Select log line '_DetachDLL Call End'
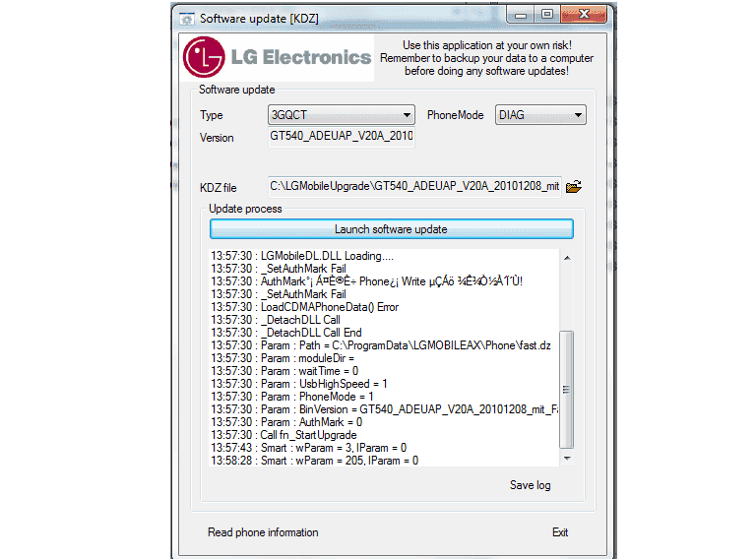756x559 pixels. (286, 333)
